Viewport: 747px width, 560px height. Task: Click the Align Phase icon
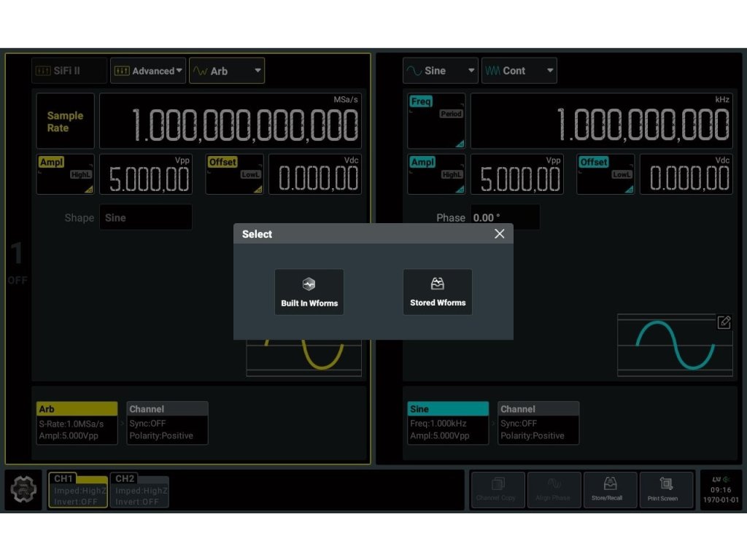[x=554, y=490]
